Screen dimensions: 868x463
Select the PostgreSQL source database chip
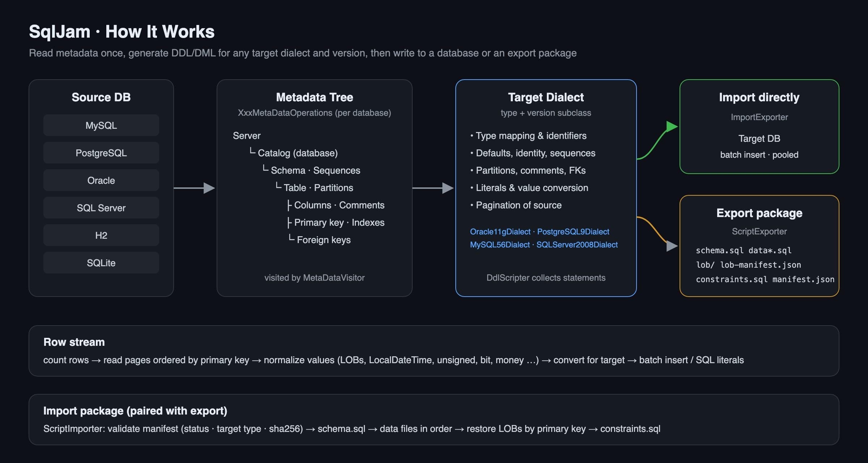tap(101, 153)
